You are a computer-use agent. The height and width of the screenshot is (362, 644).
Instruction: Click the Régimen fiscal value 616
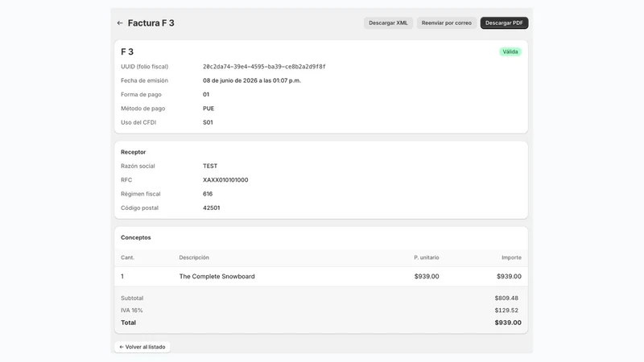[x=208, y=194]
